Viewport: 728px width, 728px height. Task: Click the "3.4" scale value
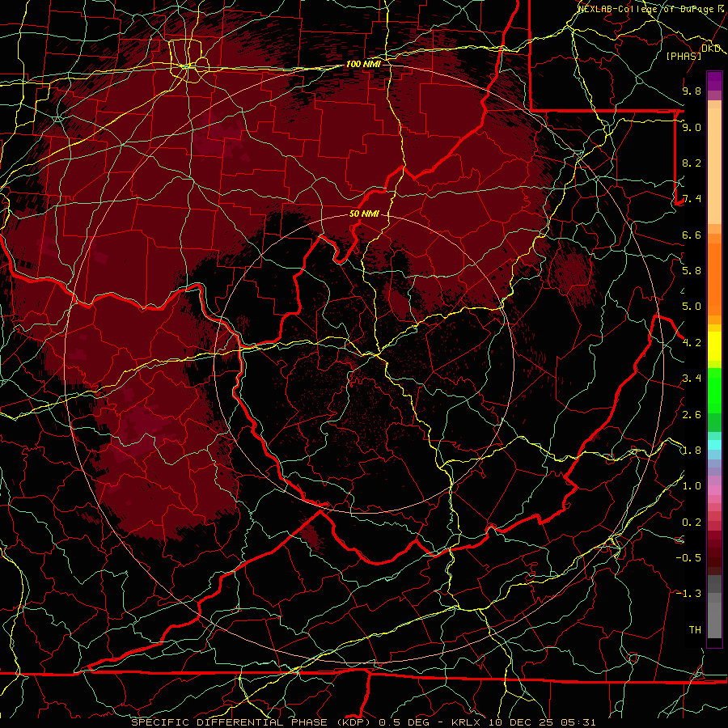coord(692,379)
